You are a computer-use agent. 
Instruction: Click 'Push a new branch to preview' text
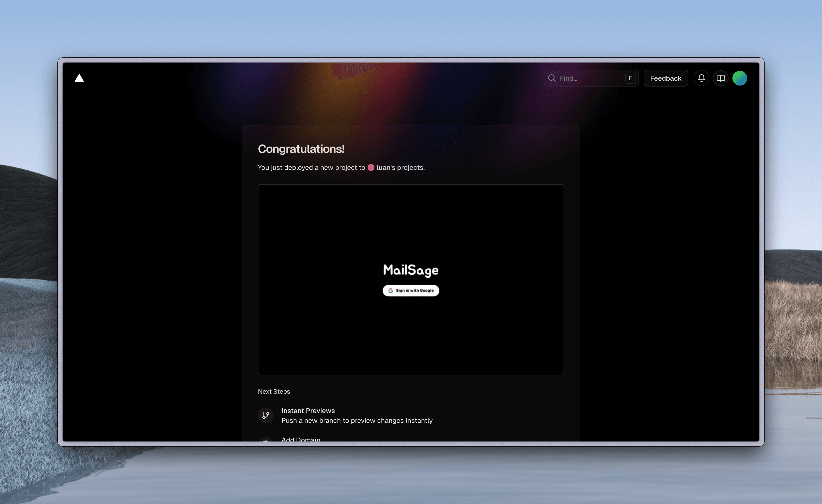point(357,420)
